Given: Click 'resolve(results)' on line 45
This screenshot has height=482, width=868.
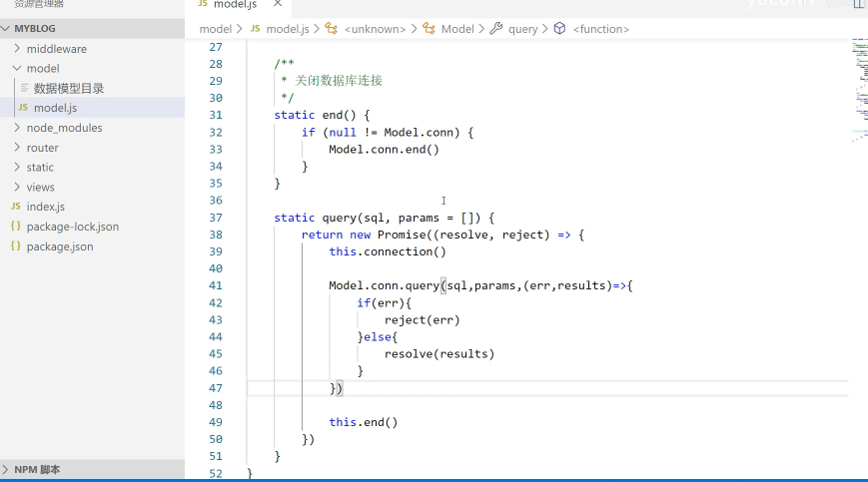Looking at the screenshot, I should (x=439, y=353).
